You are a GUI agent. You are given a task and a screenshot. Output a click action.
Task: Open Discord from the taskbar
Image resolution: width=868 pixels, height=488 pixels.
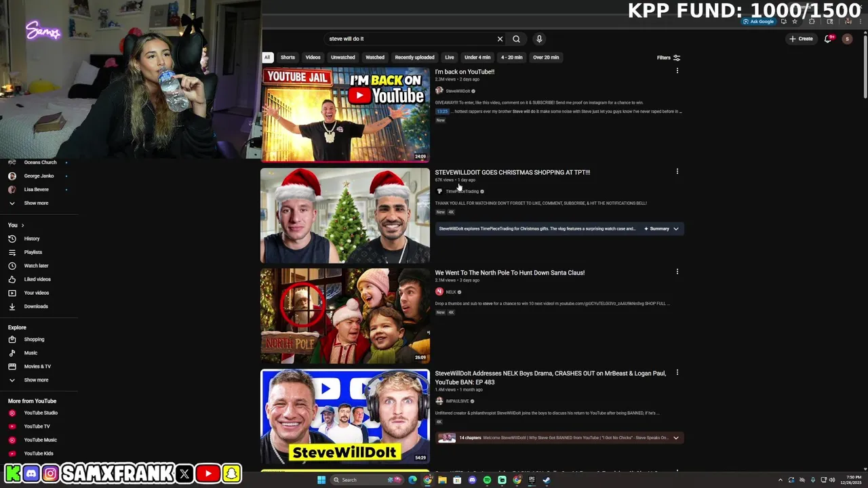tap(472, 480)
